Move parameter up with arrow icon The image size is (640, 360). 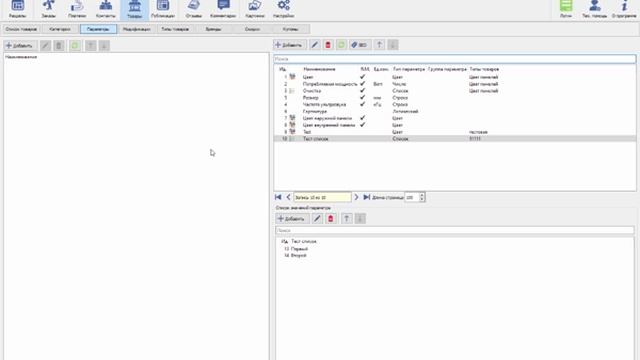click(x=379, y=45)
